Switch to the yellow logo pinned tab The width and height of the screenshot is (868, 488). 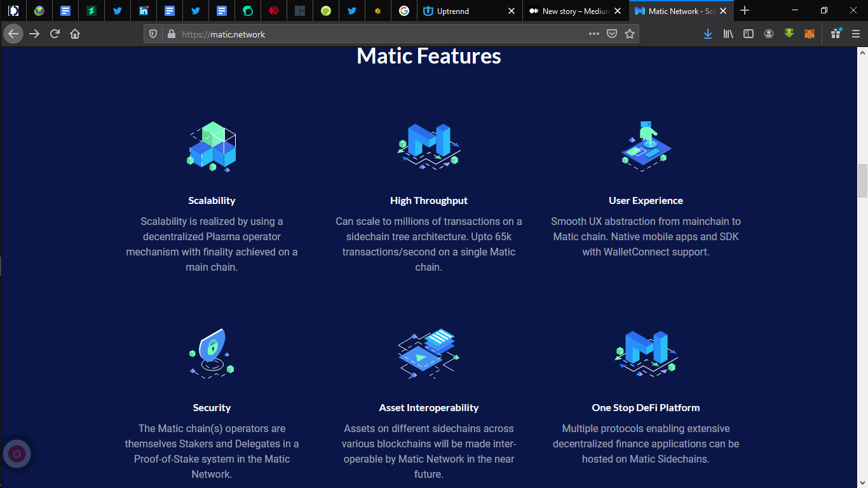click(x=378, y=11)
